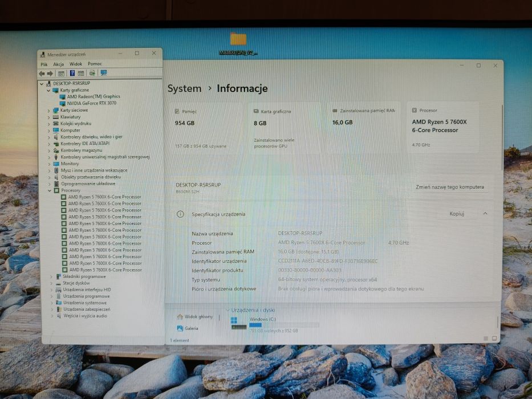Click Zmień nazwę tego komputera button

pos(450,187)
